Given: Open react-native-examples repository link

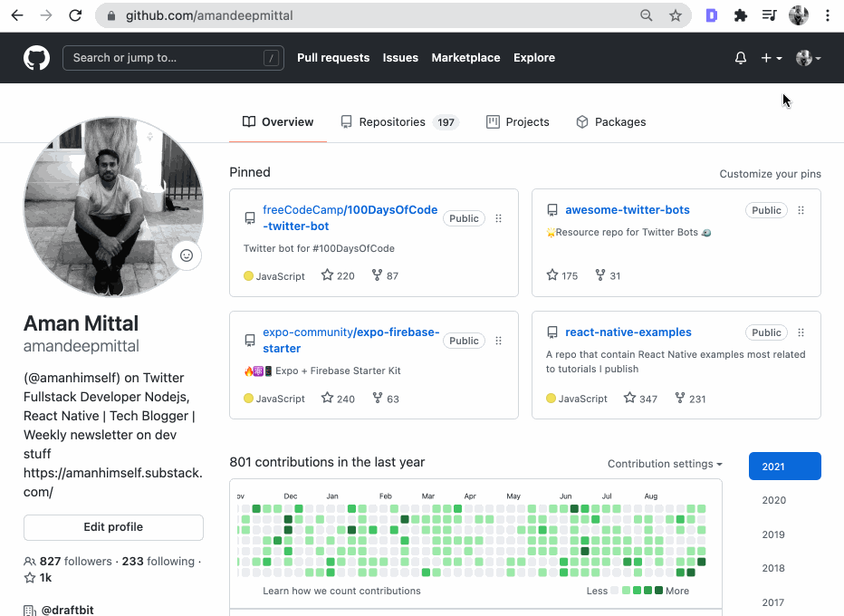Looking at the screenshot, I should point(628,332).
